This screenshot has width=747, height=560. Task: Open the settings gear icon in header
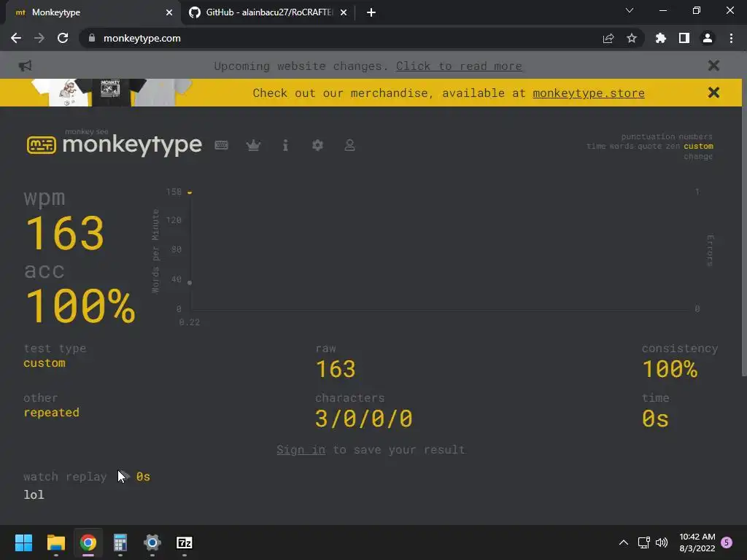click(318, 145)
